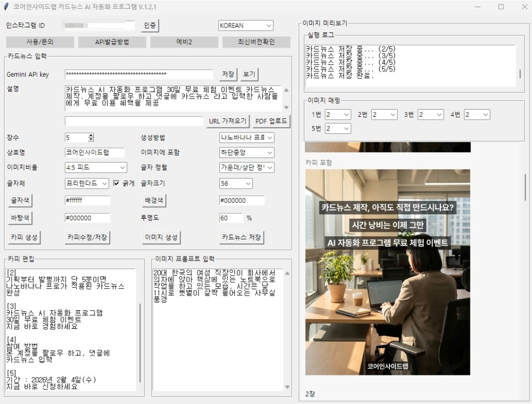Click the feather app icon in title bar
This screenshot has height=404, width=532.
6,7
